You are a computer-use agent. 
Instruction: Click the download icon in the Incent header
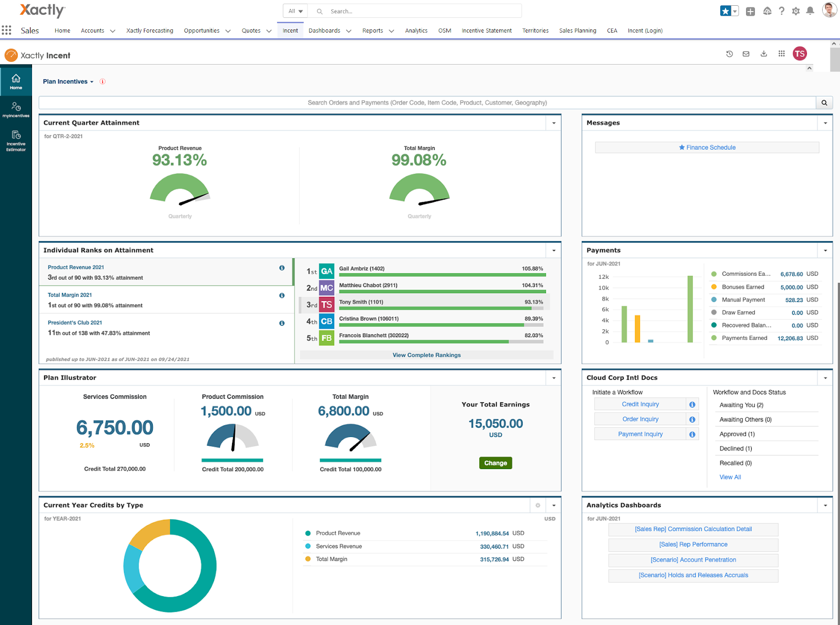point(763,53)
